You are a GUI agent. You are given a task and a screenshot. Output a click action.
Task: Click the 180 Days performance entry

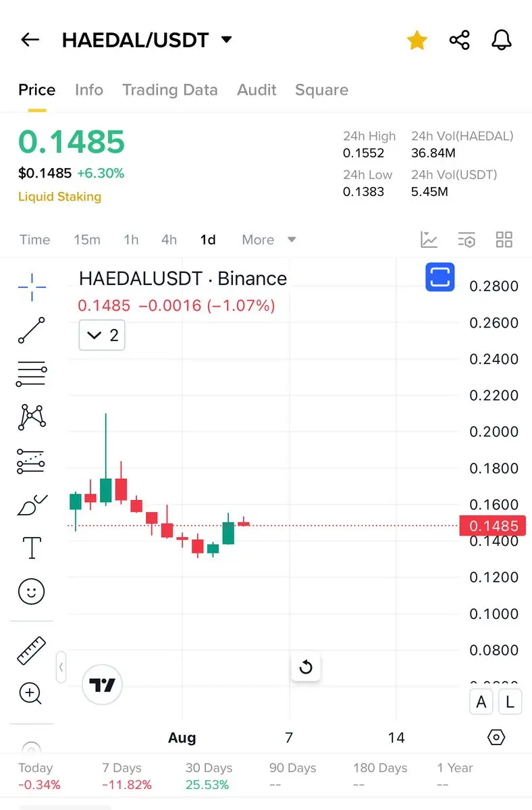point(380,776)
